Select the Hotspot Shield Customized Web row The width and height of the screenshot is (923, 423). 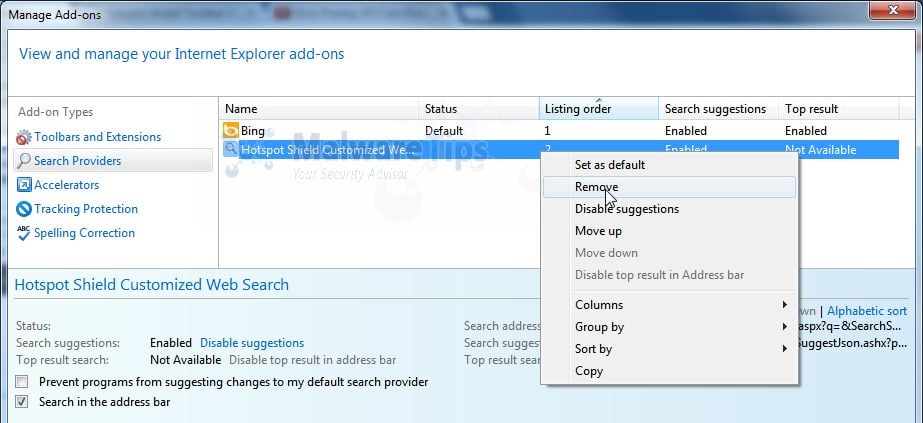559,149
